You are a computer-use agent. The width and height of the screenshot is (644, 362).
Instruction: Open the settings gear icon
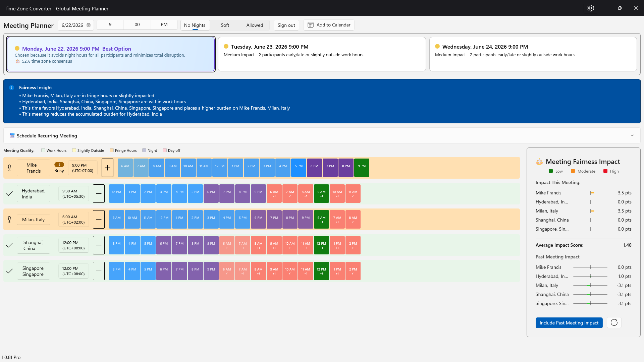pos(591,8)
